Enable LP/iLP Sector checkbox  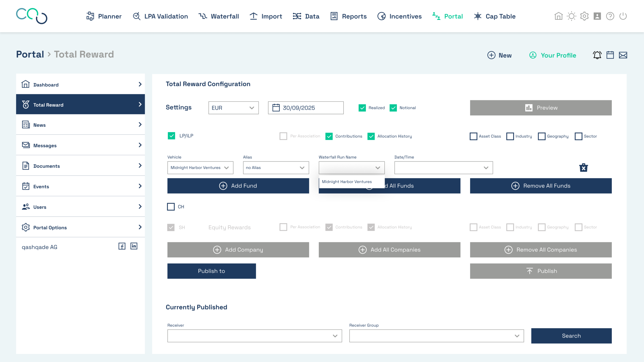coord(578,136)
